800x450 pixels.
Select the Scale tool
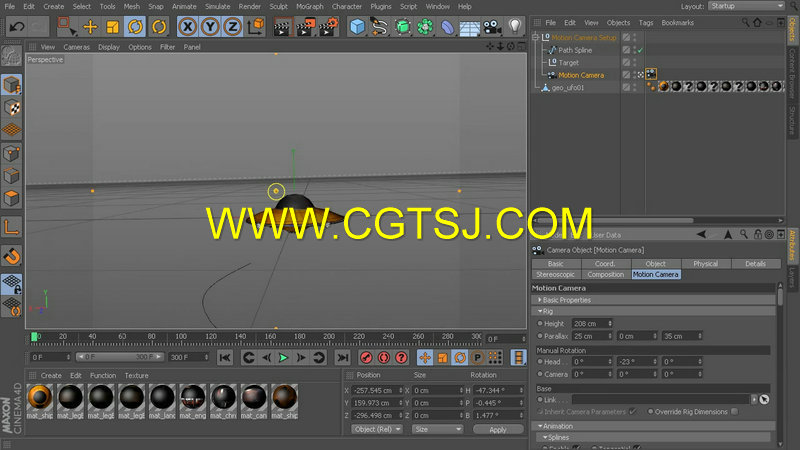(113, 27)
